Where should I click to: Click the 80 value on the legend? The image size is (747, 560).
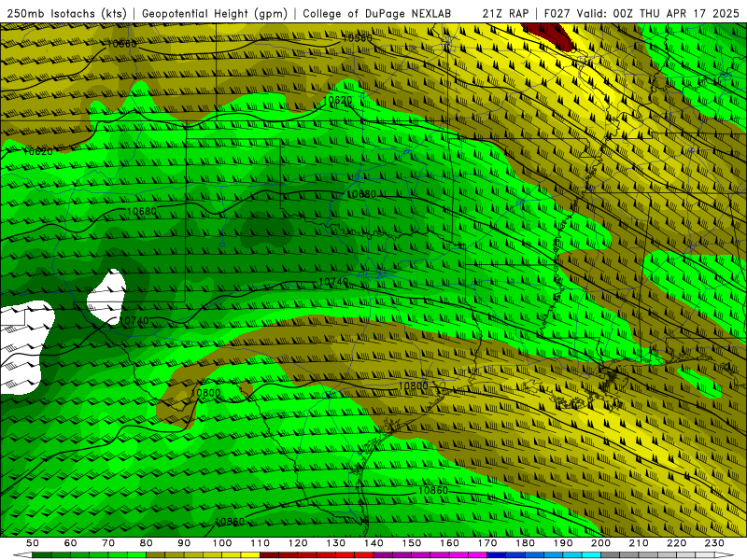tap(147, 543)
